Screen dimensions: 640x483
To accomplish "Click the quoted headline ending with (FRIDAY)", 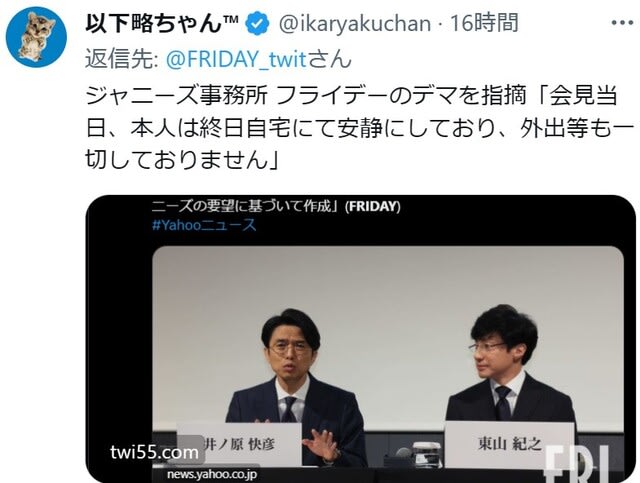I will (x=276, y=206).
